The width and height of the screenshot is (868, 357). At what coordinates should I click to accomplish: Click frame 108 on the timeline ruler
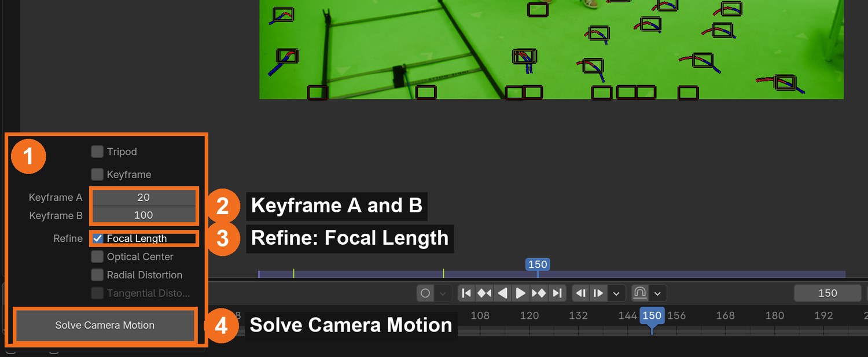pos(480,315)
